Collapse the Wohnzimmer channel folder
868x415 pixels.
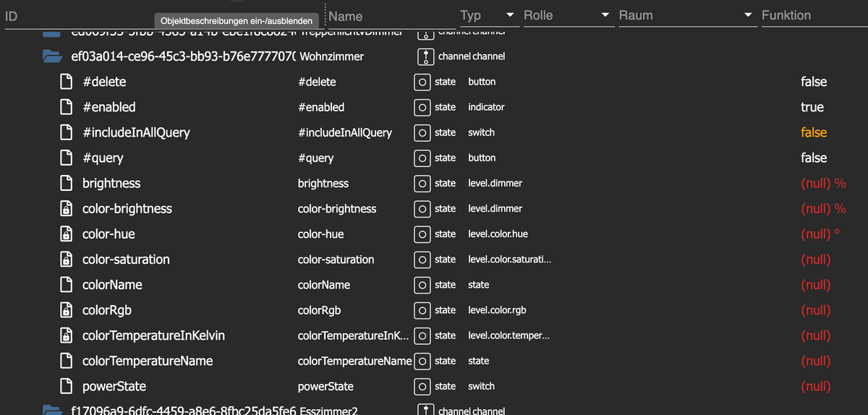pos(51,56)
